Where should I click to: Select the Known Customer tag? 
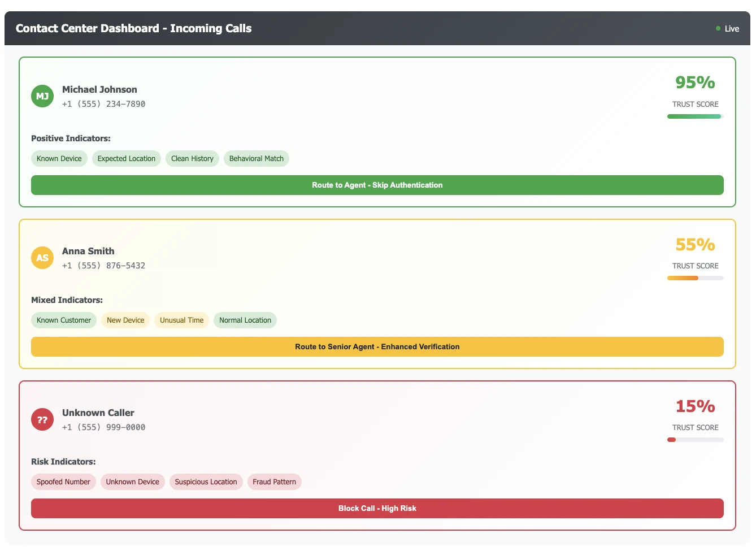(x=64, y=320)
